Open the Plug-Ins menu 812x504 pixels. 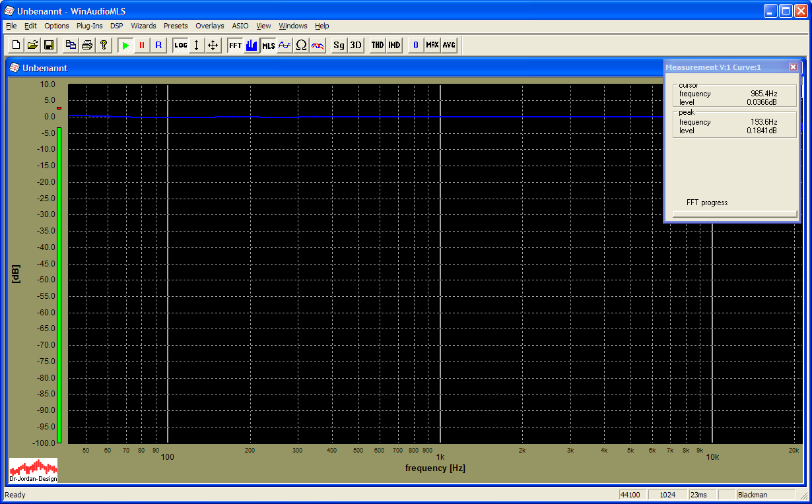[89, 26]
